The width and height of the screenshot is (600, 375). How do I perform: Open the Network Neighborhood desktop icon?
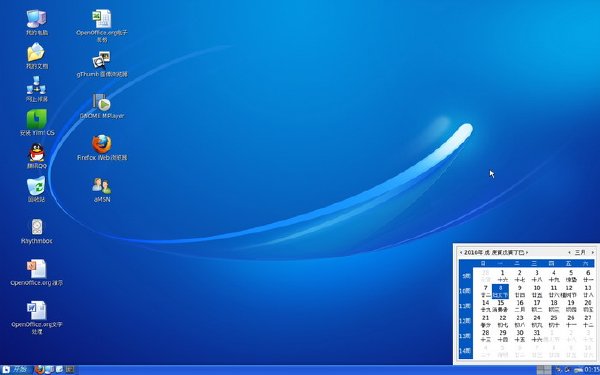pos(37,89)
